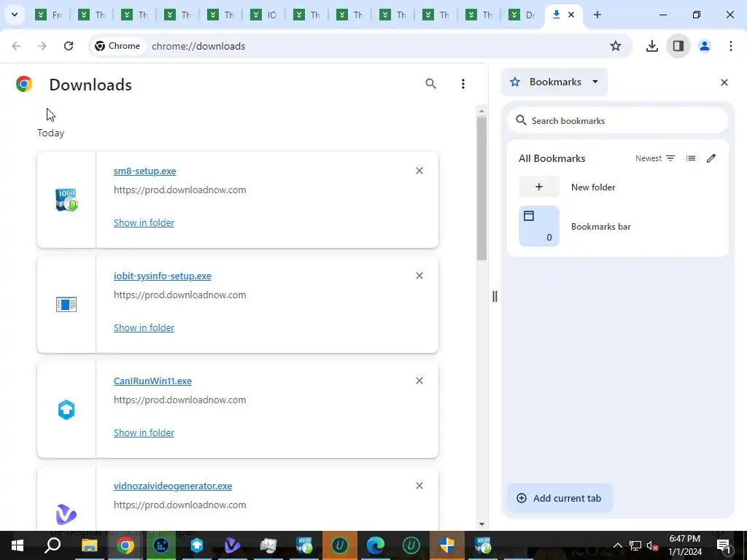
Task: Close the Bookmarks side panel
Action: click(x=724, y=82)
